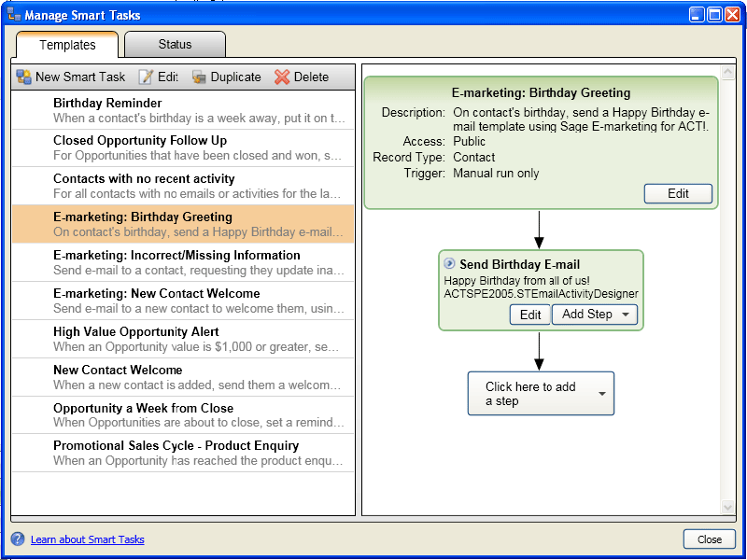
Task: Choose the Closed Opportunity Follow Up template
Action: [x=183, y=148]
